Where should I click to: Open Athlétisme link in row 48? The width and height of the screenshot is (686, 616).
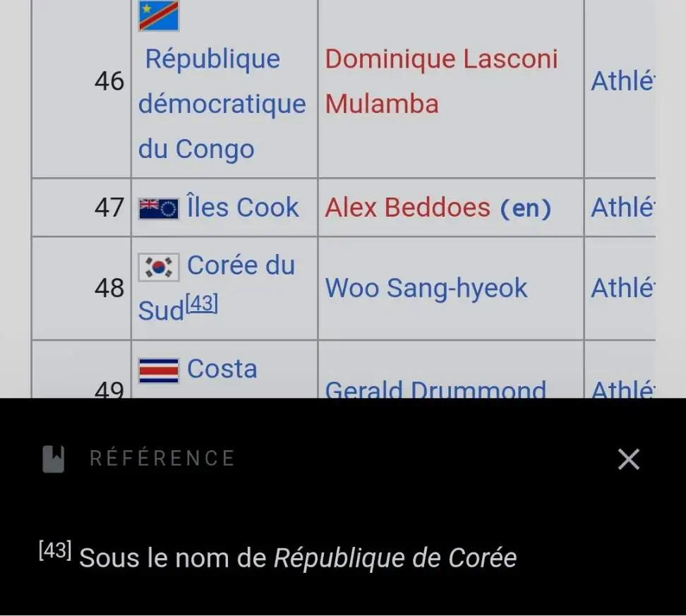pos(622,288)
